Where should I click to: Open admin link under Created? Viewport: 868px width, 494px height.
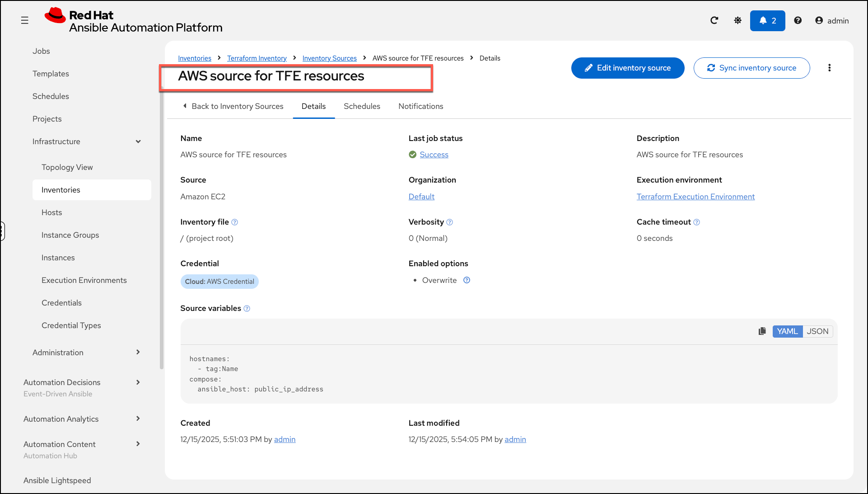pyautogui.click(x=285, y=439)
